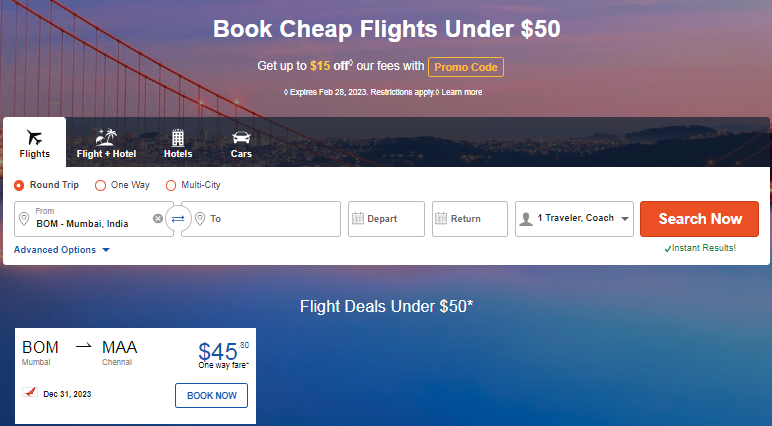The width and height of the screenshot is (772, 426).
Task: Click the palm tree Flight + Hotel icon
Action: coord(106,137)
